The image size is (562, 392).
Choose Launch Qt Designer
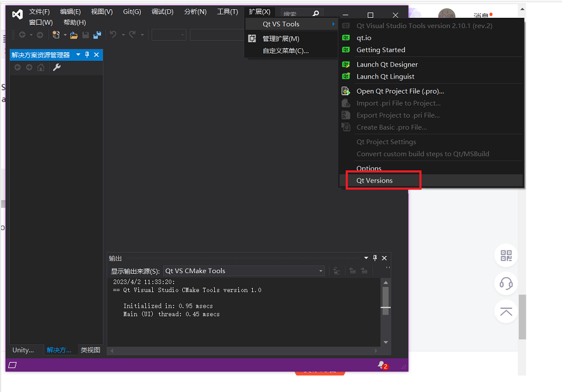click(387, 64)
